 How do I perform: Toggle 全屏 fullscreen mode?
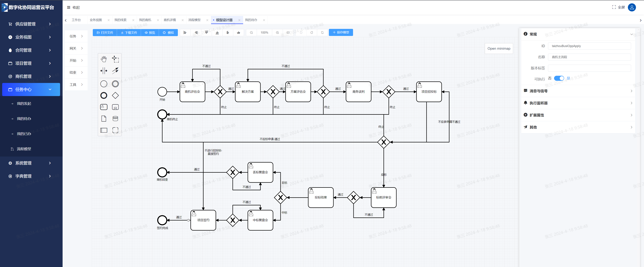pos(618,7)
